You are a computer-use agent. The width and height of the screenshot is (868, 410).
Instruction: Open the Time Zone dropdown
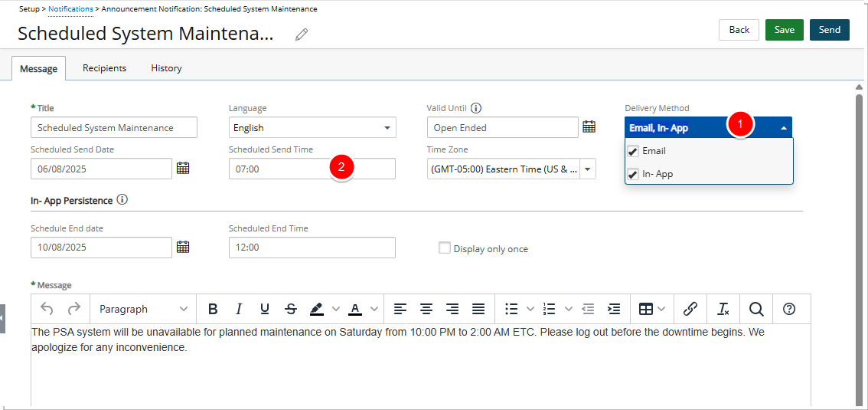pyautogui.click(x=587, y=169)
